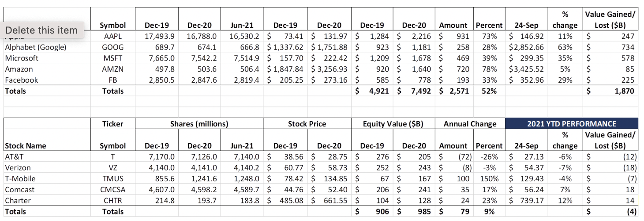
Task: Click the Ticker header cell
Action: coord(113,124)
